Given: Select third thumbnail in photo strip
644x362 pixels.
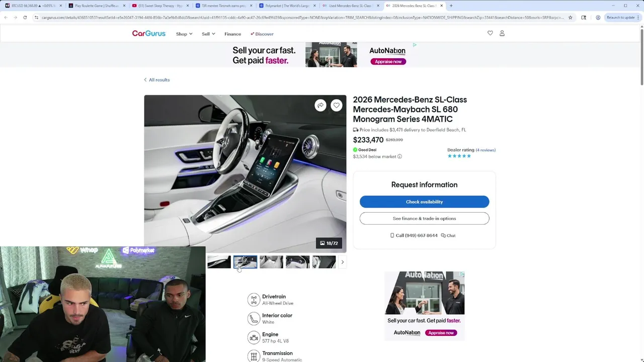Looking at the screenshot, I should tap(271, 262).
